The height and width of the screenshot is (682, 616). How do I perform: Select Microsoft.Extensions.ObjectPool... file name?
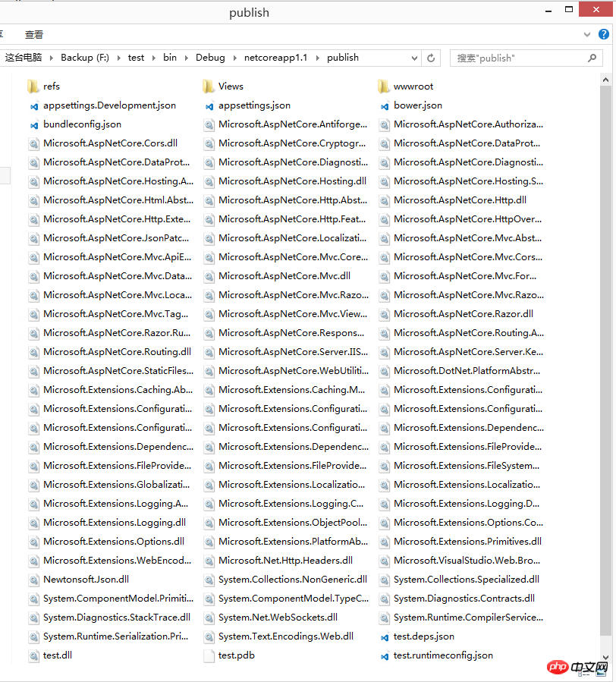tap(293, 523)
